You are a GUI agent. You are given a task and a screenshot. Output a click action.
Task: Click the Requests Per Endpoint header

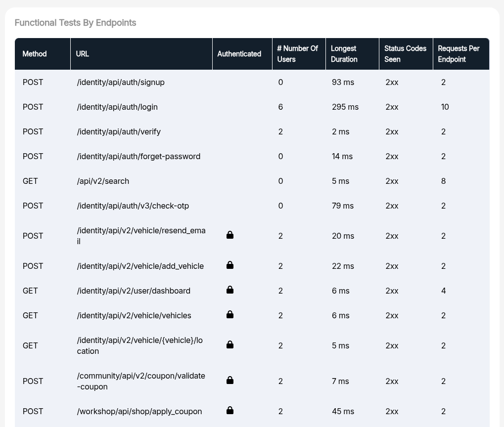[x=458, y=54]
